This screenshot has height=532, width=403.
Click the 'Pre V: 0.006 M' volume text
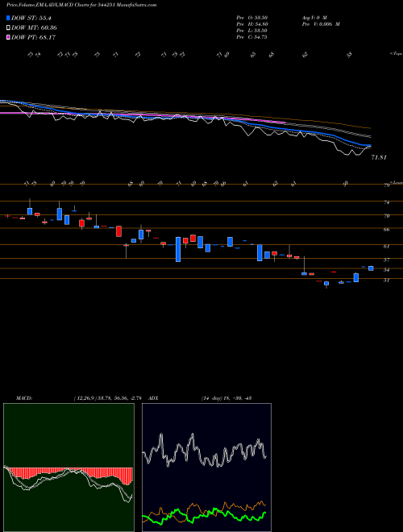[x=320, y=24]
